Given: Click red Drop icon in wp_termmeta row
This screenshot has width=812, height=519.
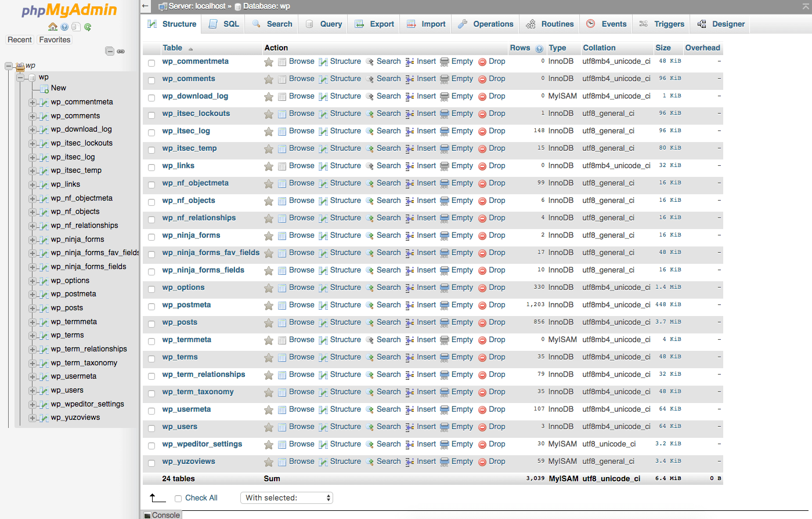Looking at the screenshot, I should (x=482, y=340).
